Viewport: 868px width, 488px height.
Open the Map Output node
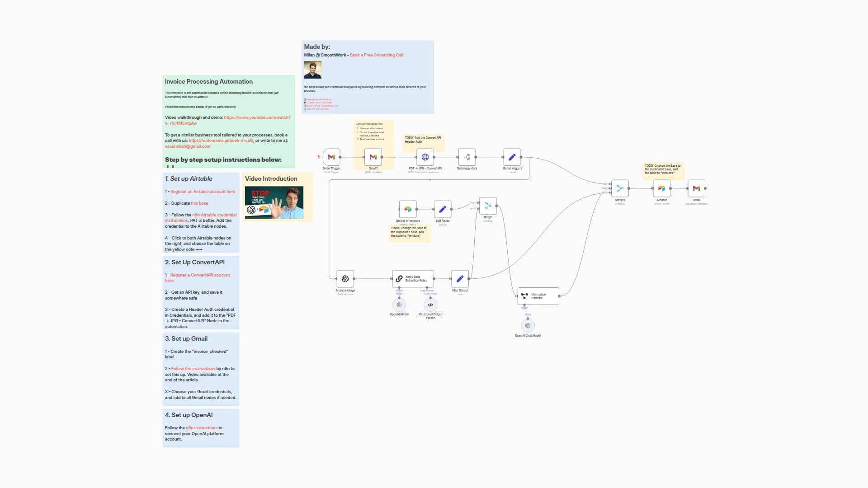pyautogui.click(x=460, y=278)
